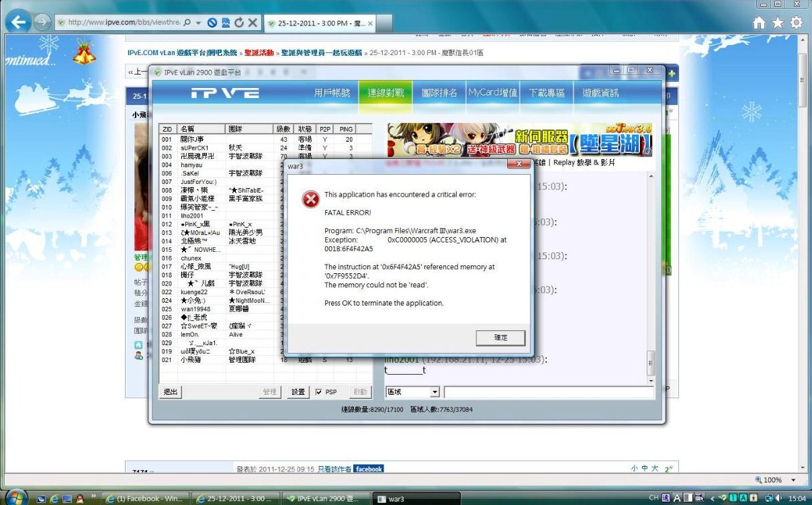Sort player list by 名稱 column header

(x=201, y=129)
